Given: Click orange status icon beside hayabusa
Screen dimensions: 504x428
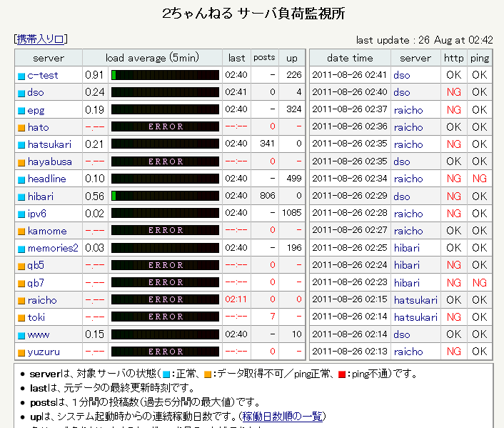Looking at the screenshot, I should (21, 162).
